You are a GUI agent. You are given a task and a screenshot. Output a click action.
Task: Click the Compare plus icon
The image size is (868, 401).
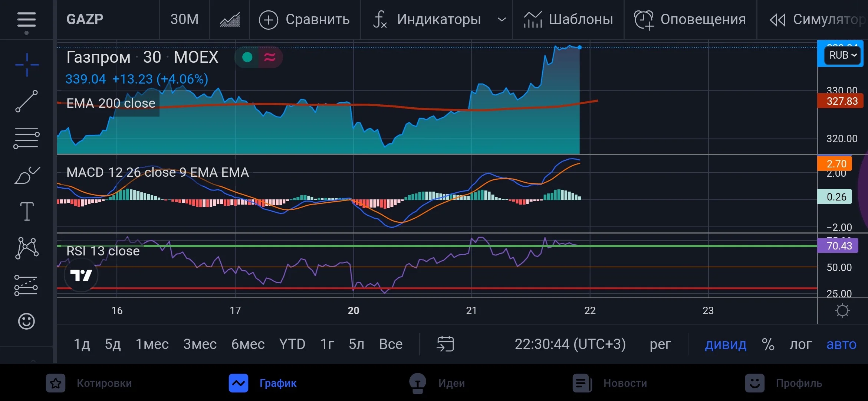click(268, 20)
